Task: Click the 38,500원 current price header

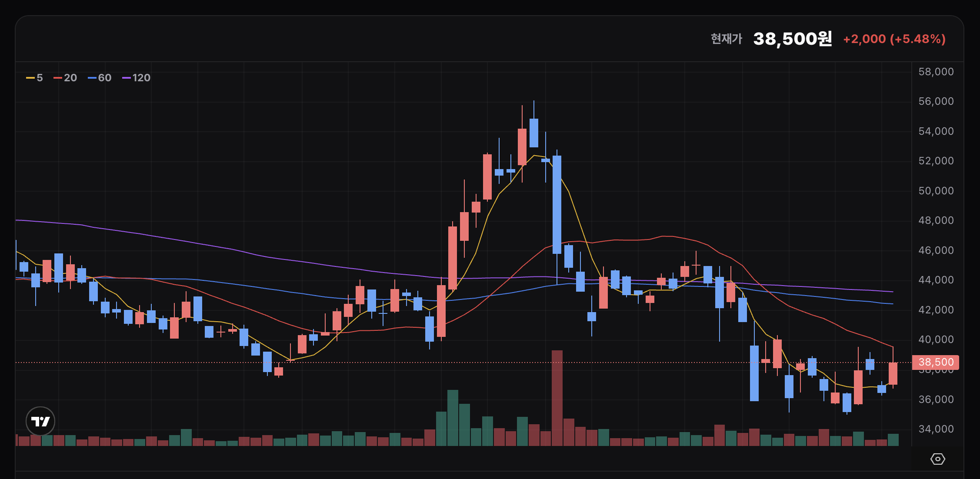Action: (x=792, y=39)
